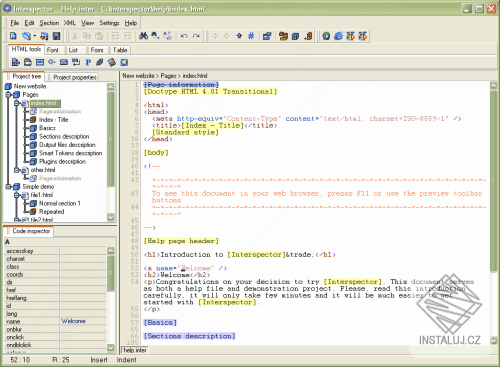Collapse the Pages node in project tree

8,95
